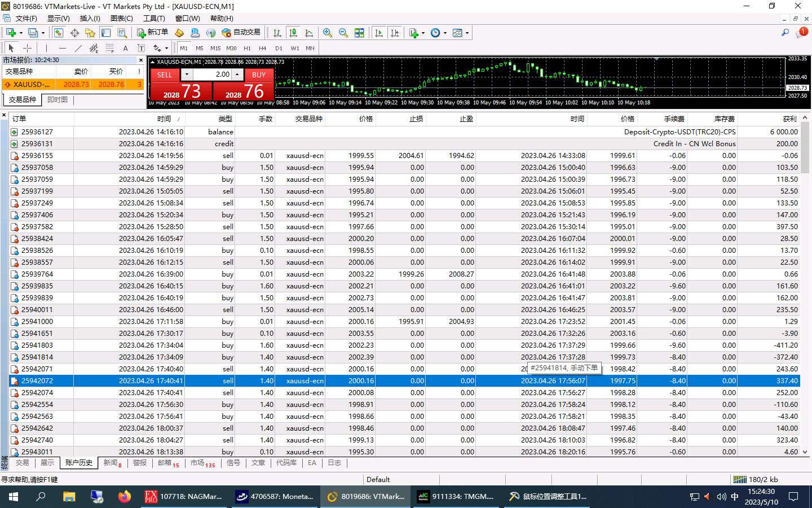The image size is (812, 508).
Task: Select the cursor arrow tool
Action: pos(11,48)
